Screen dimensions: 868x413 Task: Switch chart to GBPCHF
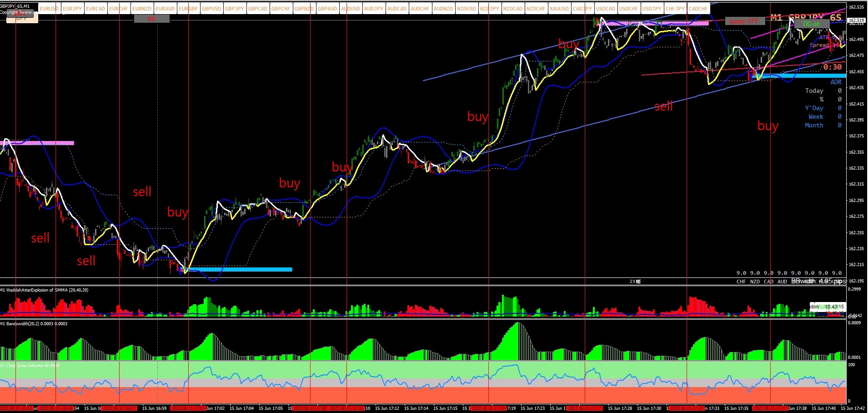[x=281, y=9]
